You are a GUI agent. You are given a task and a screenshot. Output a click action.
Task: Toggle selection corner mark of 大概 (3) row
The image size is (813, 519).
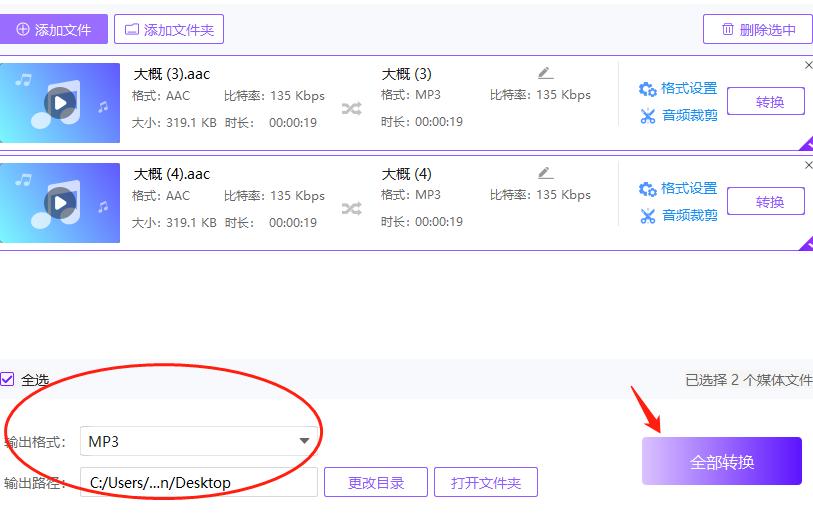point(807,144)
